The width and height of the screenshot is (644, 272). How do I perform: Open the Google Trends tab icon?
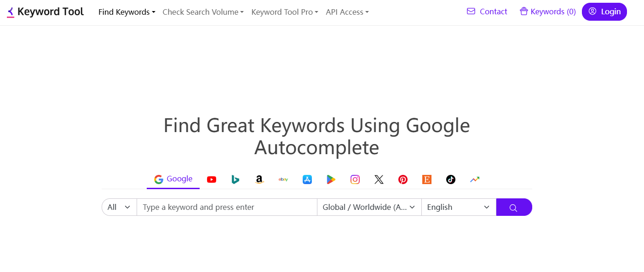tap(475, 179)
